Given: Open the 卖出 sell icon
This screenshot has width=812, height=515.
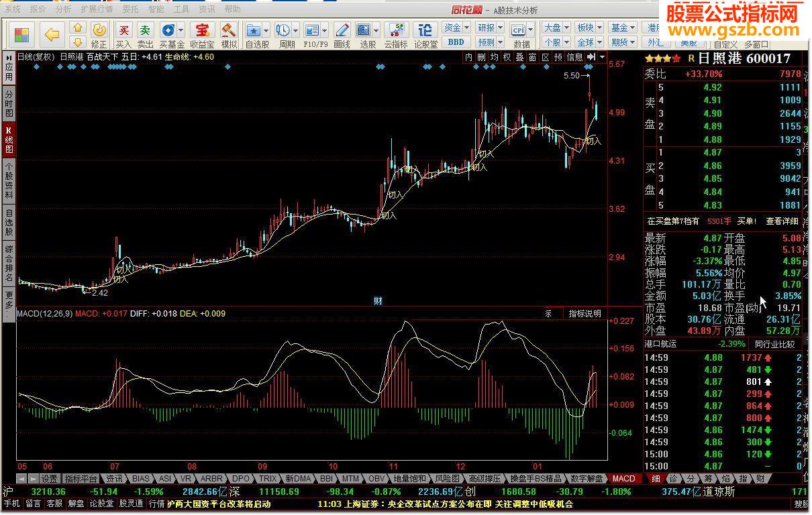Looking at the screenshot, I should [x=145, y=35].
